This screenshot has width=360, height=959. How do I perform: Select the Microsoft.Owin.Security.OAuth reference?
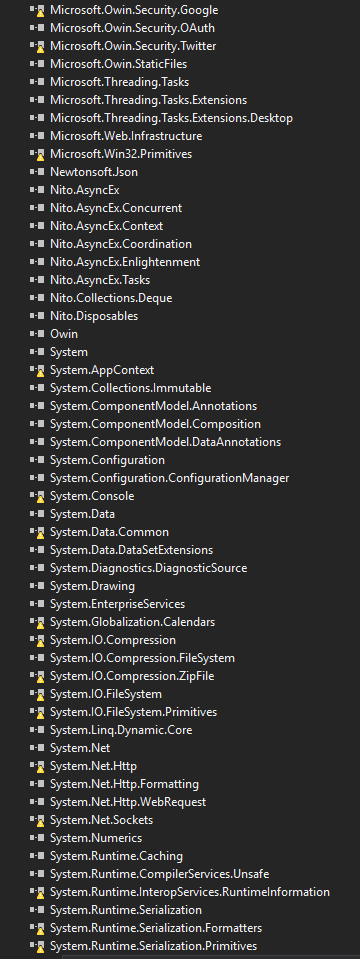coord(132,28)
